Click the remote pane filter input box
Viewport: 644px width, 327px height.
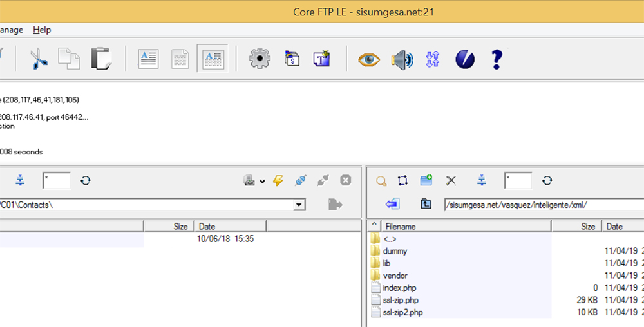click(518, 180)
